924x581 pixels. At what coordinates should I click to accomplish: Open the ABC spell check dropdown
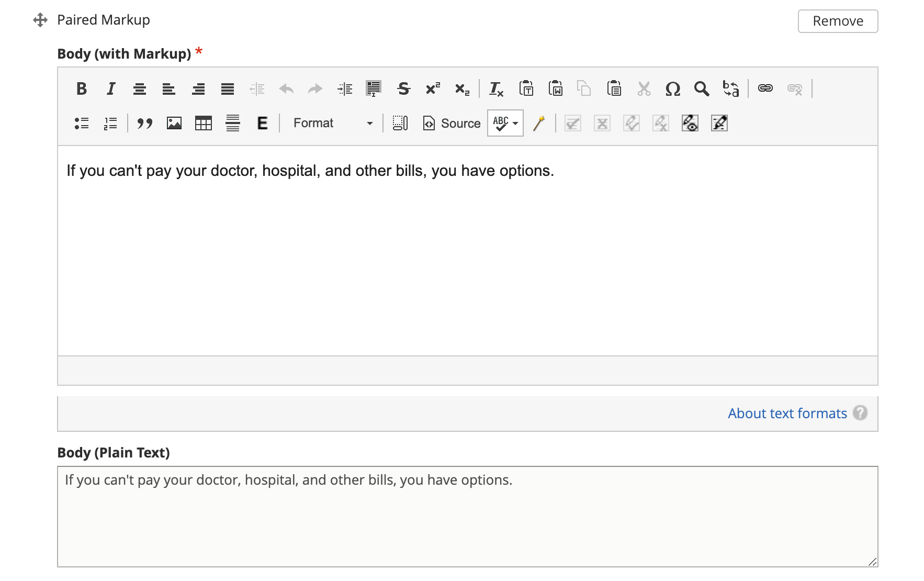pyautogui.click(x=505, y=123)
